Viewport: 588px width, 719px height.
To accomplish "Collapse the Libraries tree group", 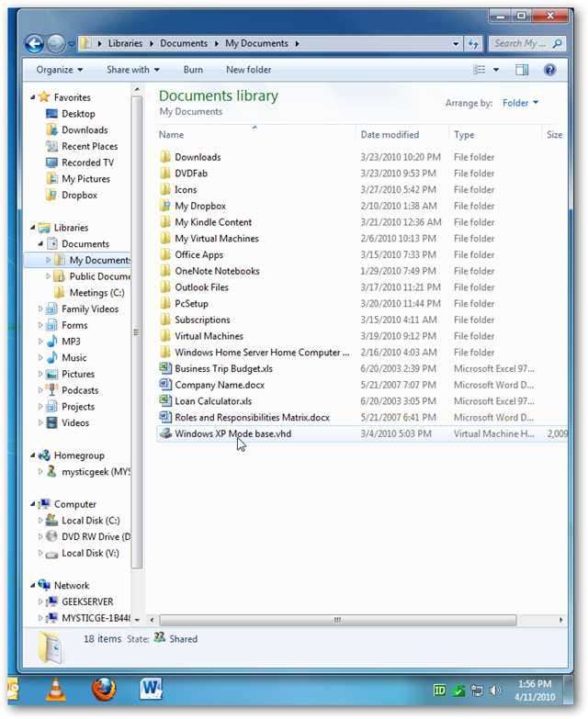I will pos(33,228).
